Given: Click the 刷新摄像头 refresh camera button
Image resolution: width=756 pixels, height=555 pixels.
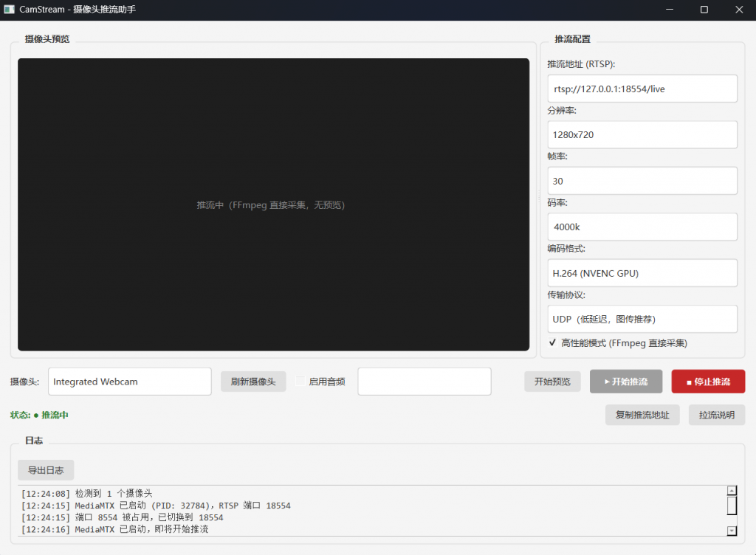Looking at the screenshot, I should (253, 382).
